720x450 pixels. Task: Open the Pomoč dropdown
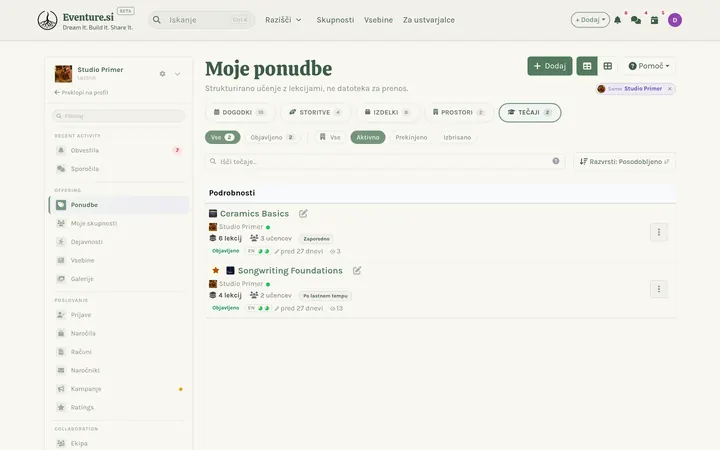[x=649, y=66]
